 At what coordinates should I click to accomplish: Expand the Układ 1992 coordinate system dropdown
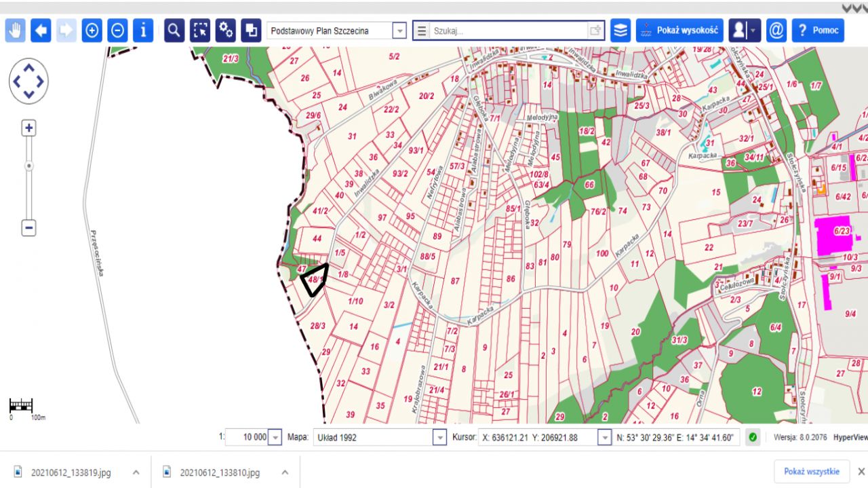[439, 438]
